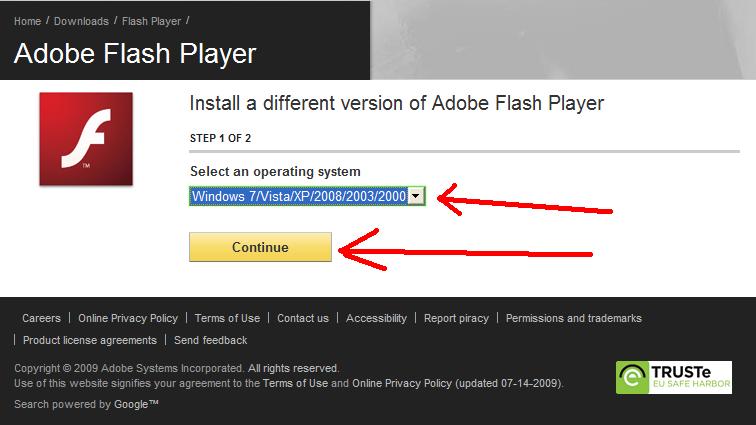The image size is (756, 425).
Task: View Online Privacy Policy in footer menu
Action: [128, 318]
